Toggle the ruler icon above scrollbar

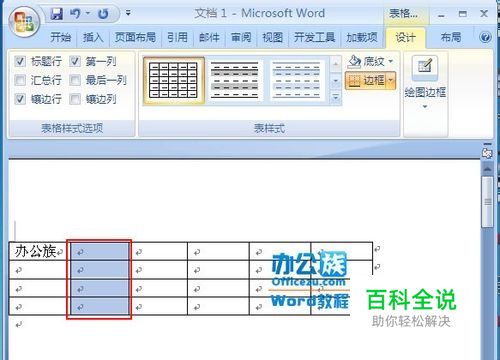point(487,152)
